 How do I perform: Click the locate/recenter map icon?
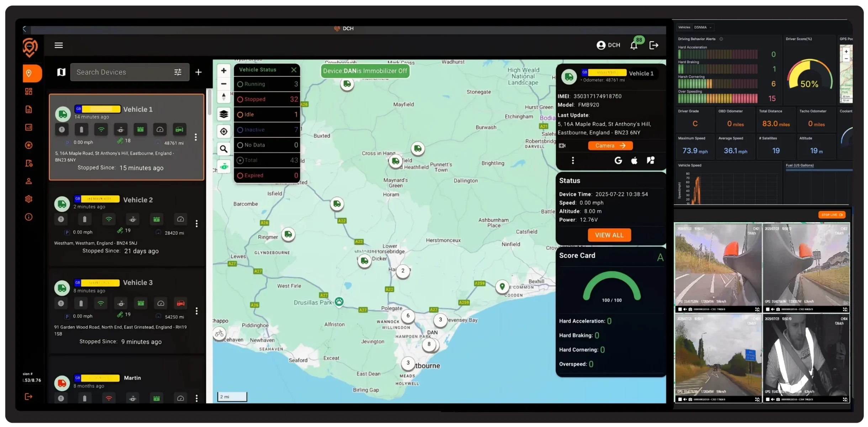224,132
